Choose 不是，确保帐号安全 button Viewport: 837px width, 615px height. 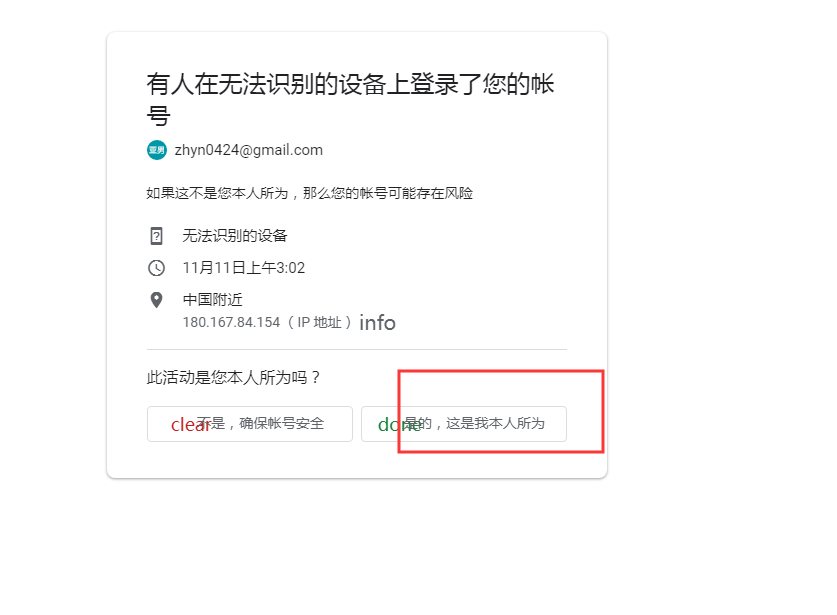pos(250,424)
